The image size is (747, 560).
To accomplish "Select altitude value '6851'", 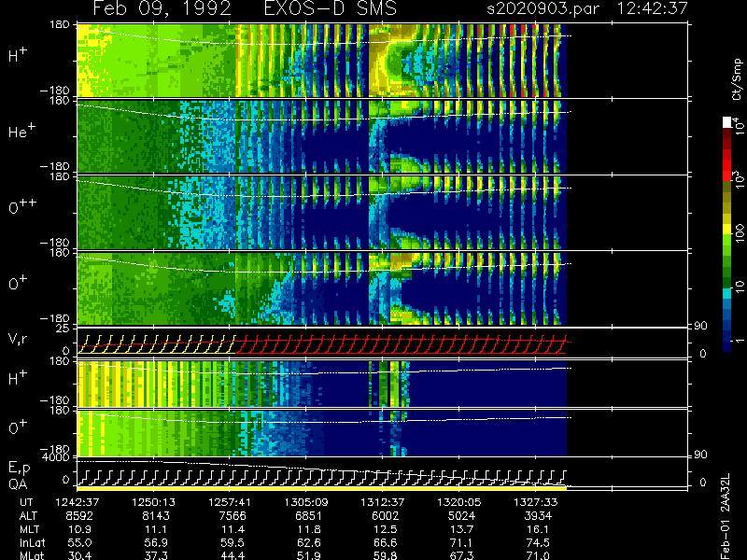I will coord(309,516).
